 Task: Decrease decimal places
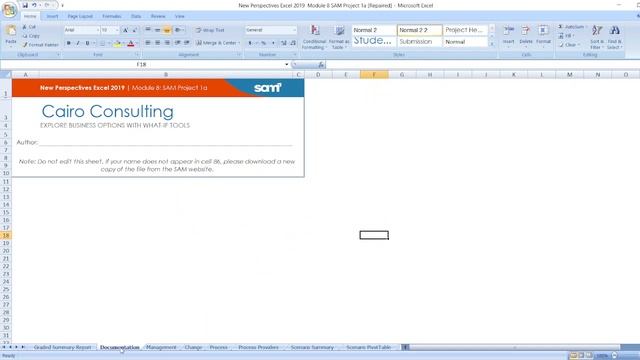coord(293,43)
